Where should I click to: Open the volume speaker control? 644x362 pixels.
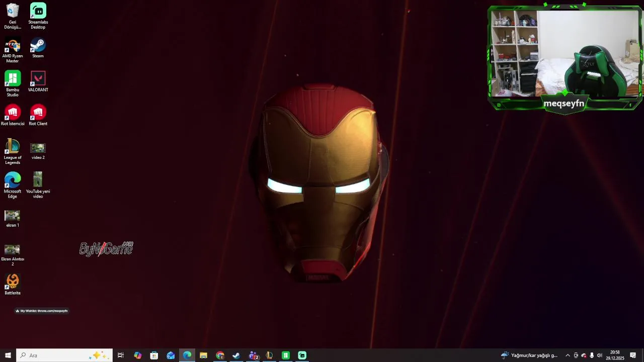(x=599, y=355)
